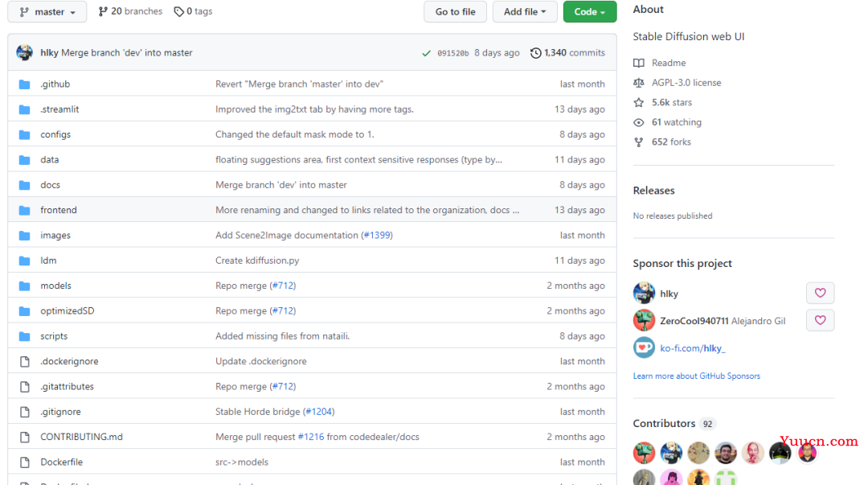Open 'Update .dockerignore' commit message

(260, 361)
